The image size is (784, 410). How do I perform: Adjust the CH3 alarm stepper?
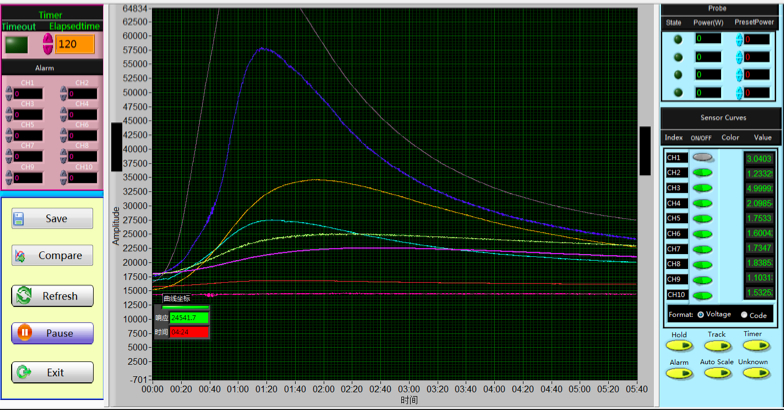9,114
